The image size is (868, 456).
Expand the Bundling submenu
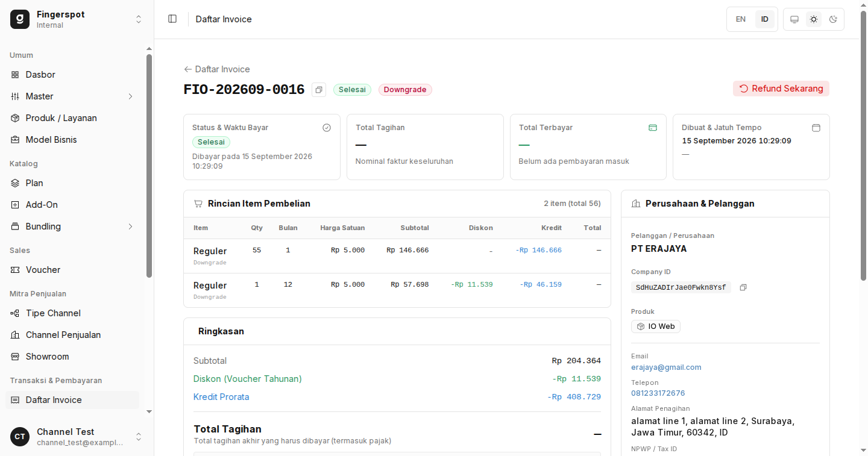pyautogui.click(x=72, y=226)
